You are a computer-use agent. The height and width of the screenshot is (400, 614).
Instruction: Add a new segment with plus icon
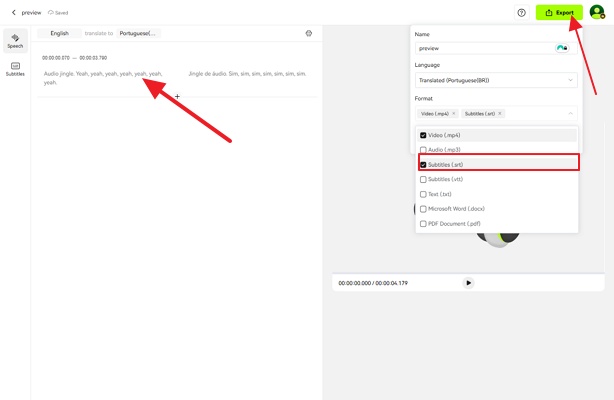point(177,96)
